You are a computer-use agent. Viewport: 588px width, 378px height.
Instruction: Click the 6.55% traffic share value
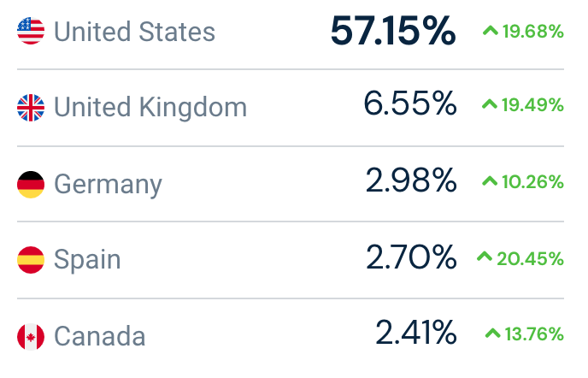(410, 103)
